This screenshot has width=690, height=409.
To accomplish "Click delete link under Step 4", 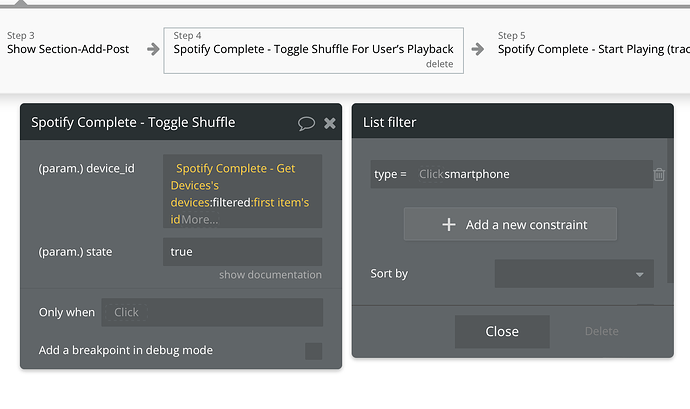I will tap(439, 64).
